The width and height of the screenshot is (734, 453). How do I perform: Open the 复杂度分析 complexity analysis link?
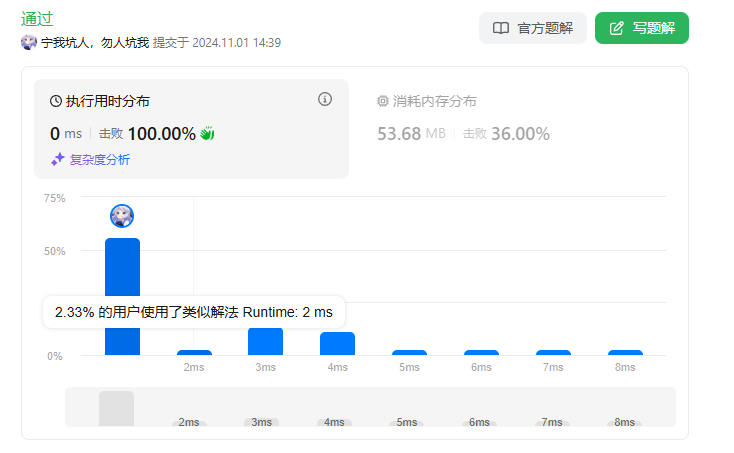(x=98, y=159)
